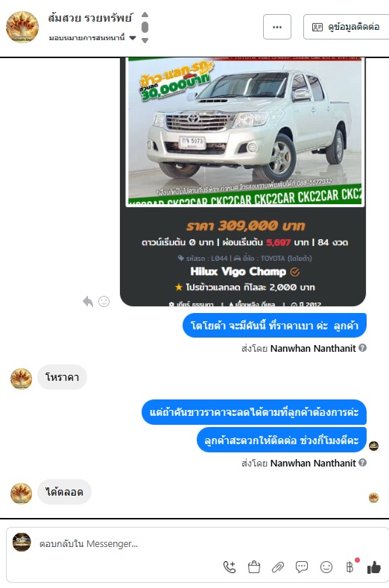Send a thumbs-up like
The height and width of the screenshot is (588, 389).
[373, 567]
